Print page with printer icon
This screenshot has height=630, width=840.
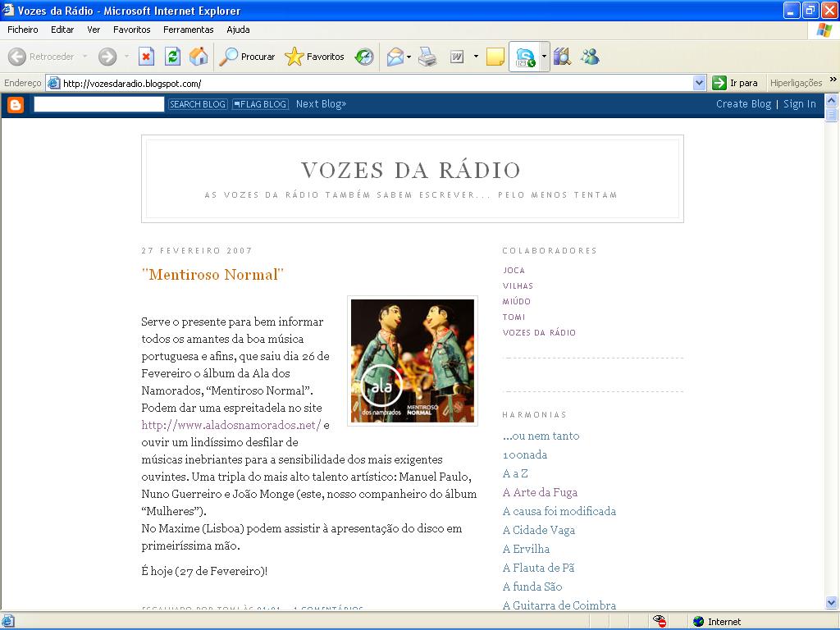click(x=427, y=57)
